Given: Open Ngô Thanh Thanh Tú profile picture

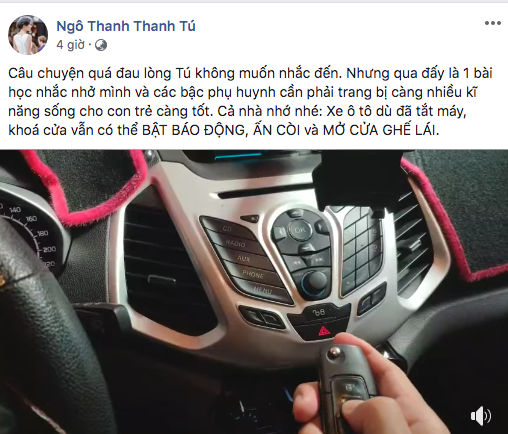Looking at the screenshot, I should click(x=28, y=35).
